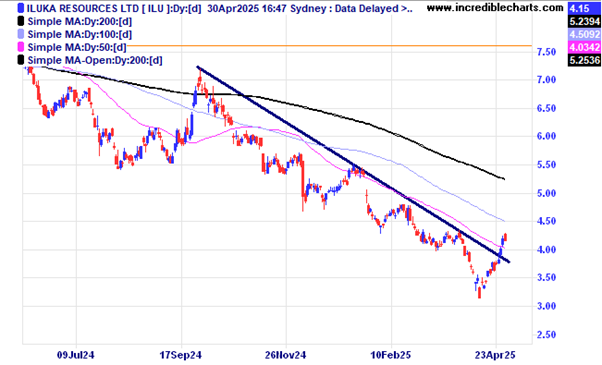The width and height of the screenshot is (602, 365).
Task: Select the dark blue descending trendline
Action: [x=353, y=165]
